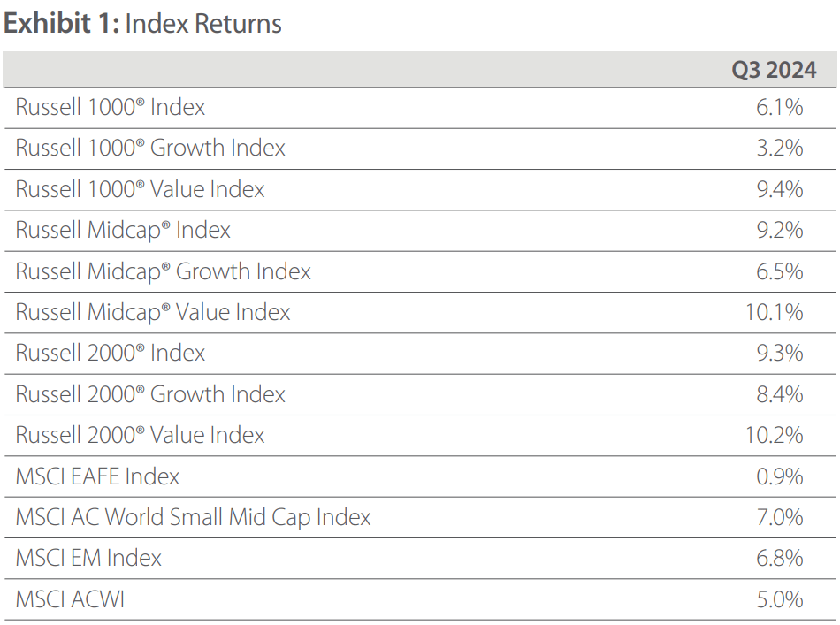
Task: Select the Russell 1000 Growth Index label
Action: (150, 149)
